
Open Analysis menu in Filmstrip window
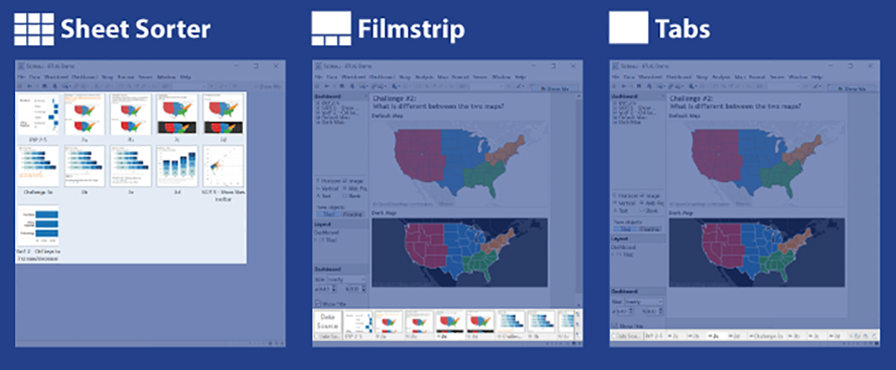pos(424,77)
